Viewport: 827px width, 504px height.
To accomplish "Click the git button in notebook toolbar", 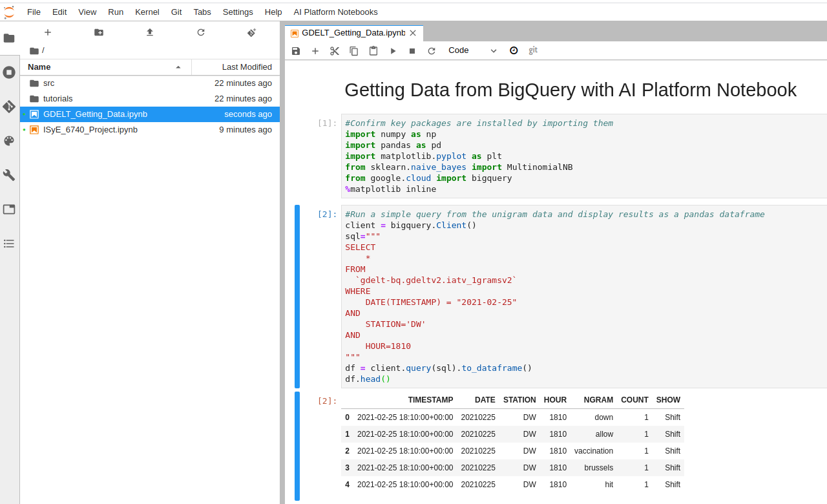I will click(533, 50).
